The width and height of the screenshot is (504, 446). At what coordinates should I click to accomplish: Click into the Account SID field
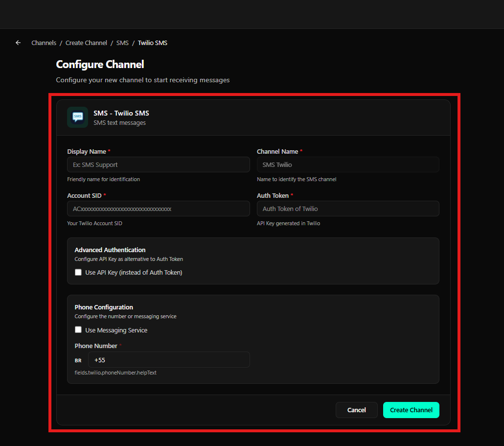coord(159,209)
